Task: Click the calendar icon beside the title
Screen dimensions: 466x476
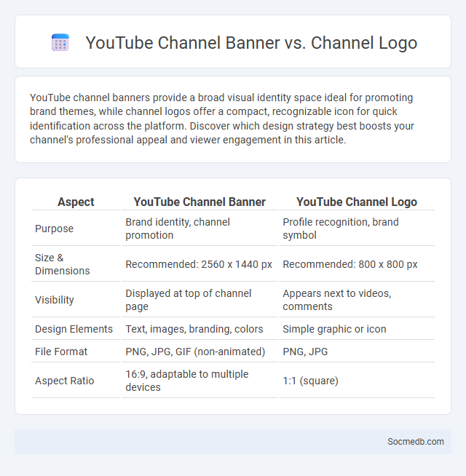Action: [x=60, y=42]
